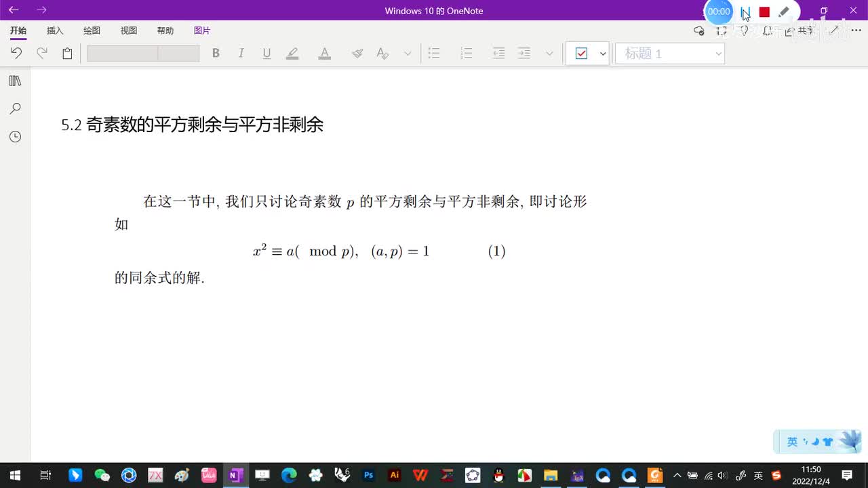Undo the last action

click(16, 53)
